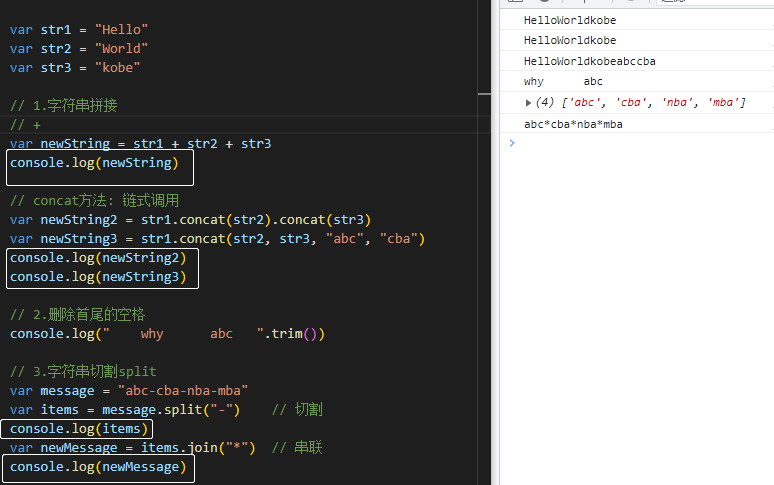Click var message = "abc-cba-nba-mba" line
Viewport: 774px width, 485px height.
(128, 391)
